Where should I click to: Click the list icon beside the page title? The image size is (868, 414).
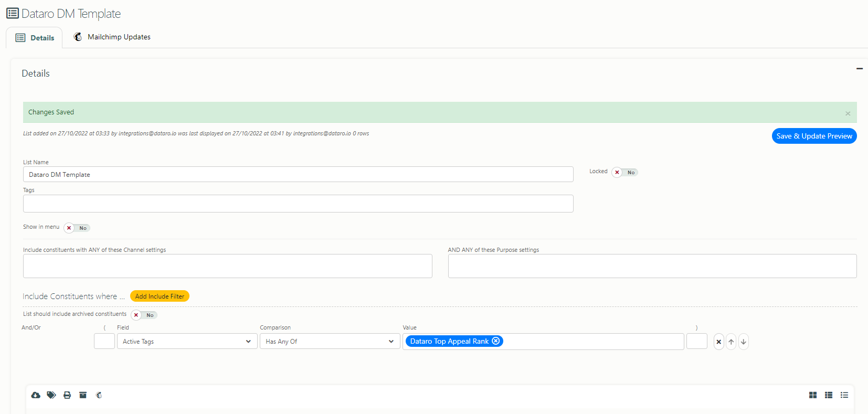click(13, 13)
